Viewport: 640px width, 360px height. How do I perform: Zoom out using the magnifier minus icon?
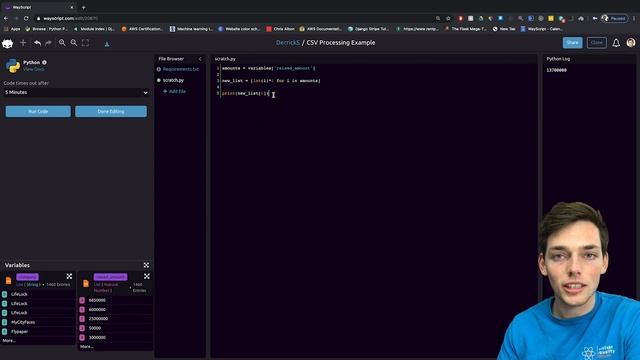click(x=74, y=43)
